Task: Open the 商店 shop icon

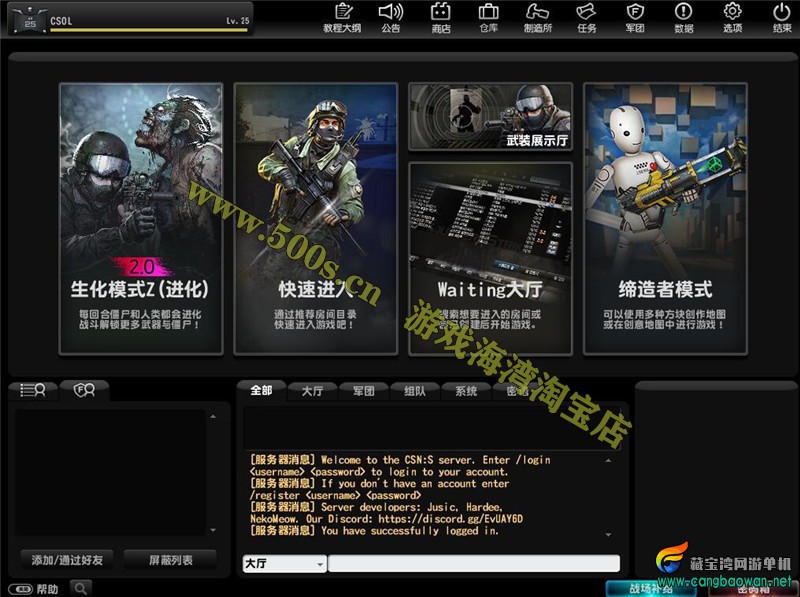Action: (x=440, y=17)
